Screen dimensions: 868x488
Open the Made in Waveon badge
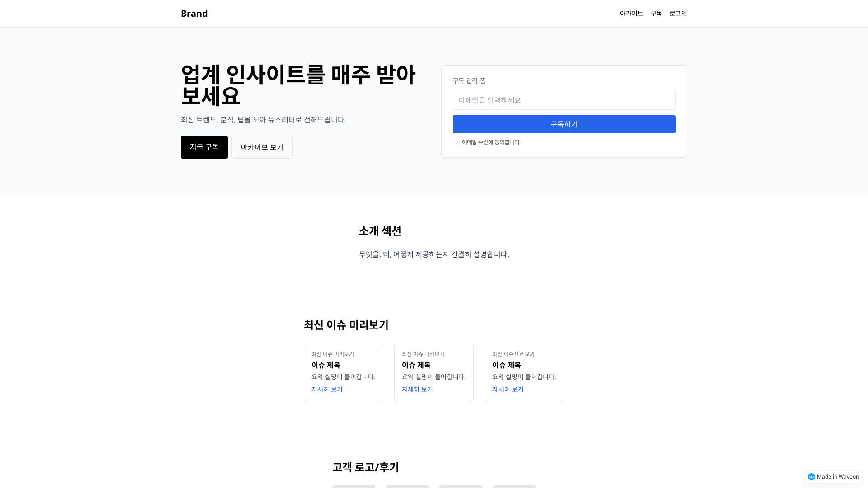coord(833,477)
